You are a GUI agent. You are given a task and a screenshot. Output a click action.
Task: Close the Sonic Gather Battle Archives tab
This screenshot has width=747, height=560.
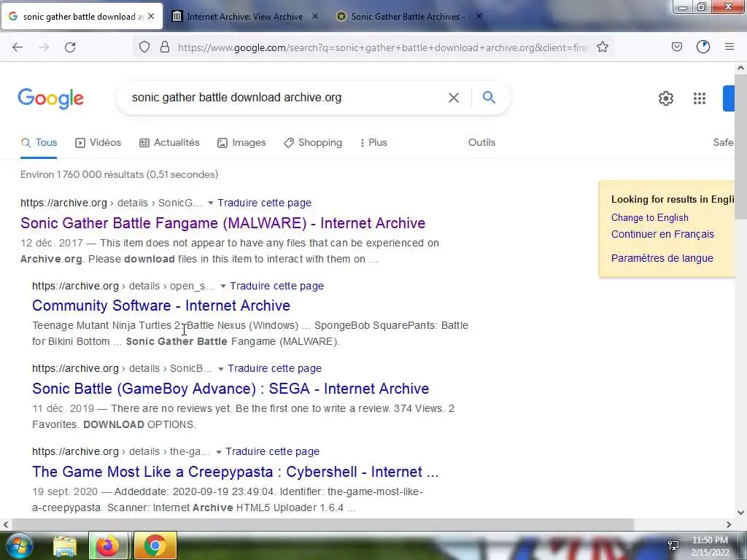[479, 16]
